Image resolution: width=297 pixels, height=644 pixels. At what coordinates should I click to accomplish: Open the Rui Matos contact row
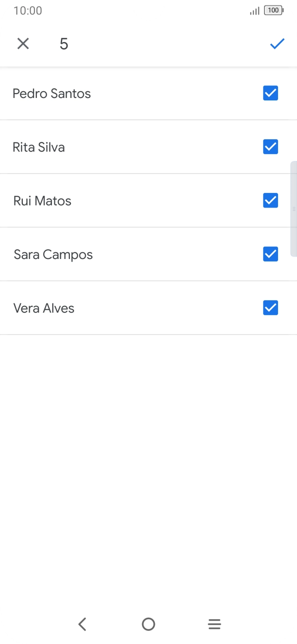pyautogui.click(x=42, y=200)
